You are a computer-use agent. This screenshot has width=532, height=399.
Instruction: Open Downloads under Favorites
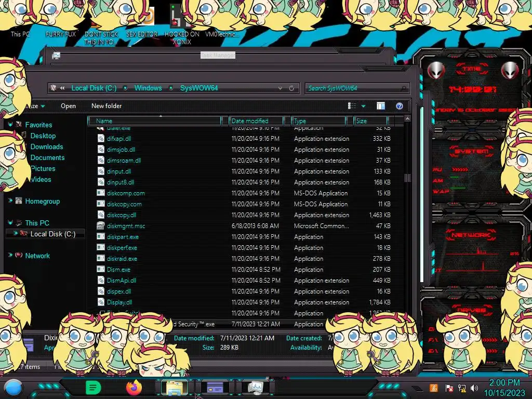tap(47, 147)
